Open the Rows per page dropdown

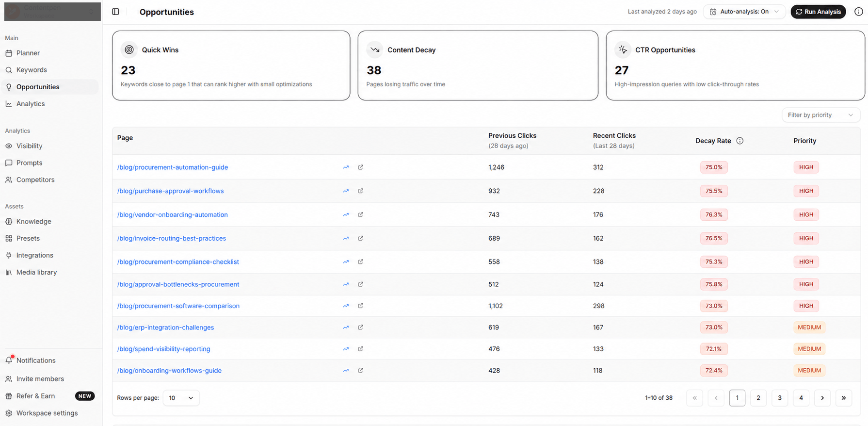[181, 398]
